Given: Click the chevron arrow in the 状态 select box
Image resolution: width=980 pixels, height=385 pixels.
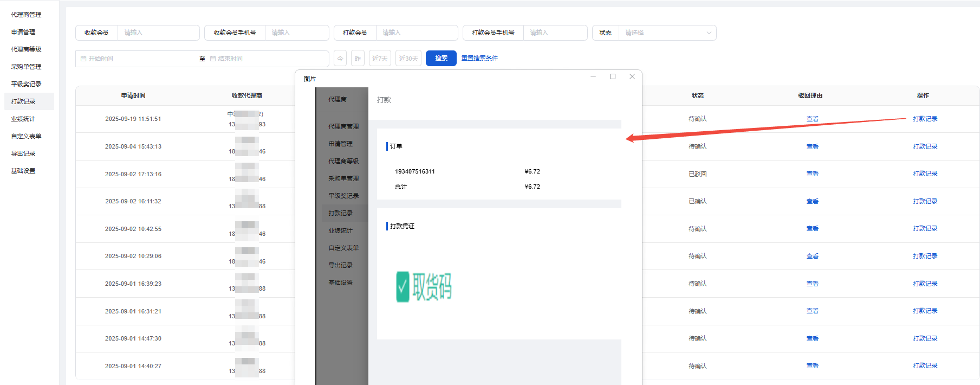Looking at the screenshot, I should [x=709, y=33].
